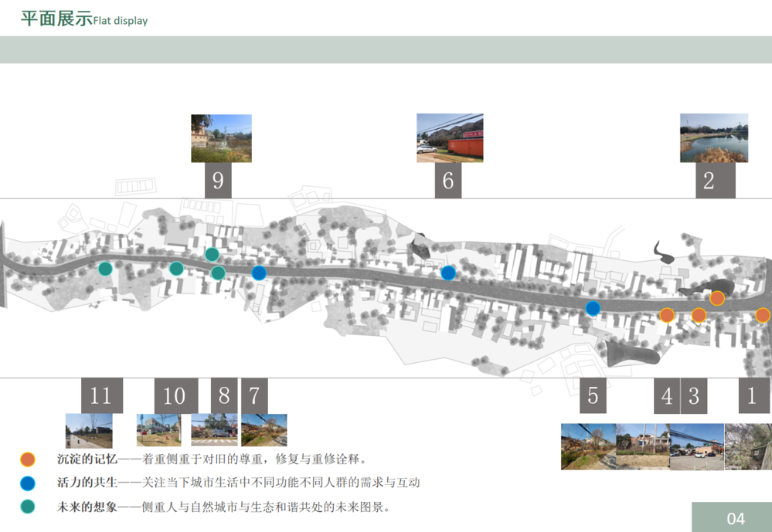Open the leftmost photo in the bottom-right strip
The image size is (772, 532).
588,447
